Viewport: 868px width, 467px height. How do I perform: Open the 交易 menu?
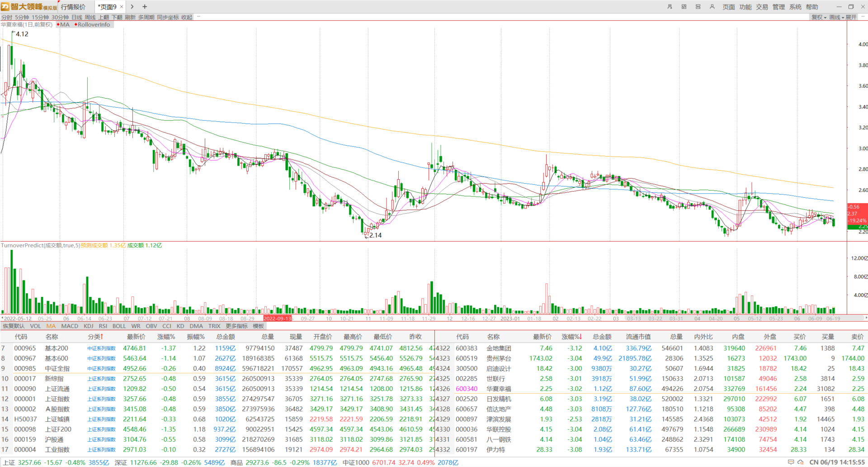click(x=762, y=7)
